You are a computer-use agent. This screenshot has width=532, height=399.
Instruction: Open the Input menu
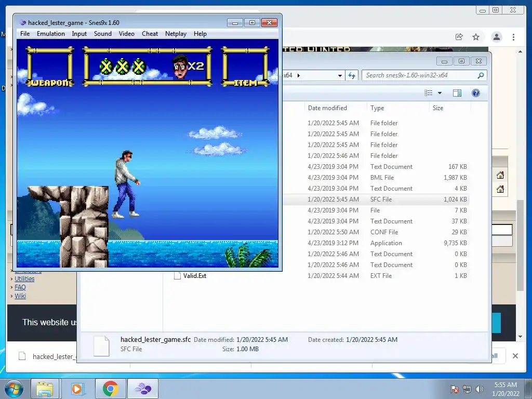tap(79, 34)
